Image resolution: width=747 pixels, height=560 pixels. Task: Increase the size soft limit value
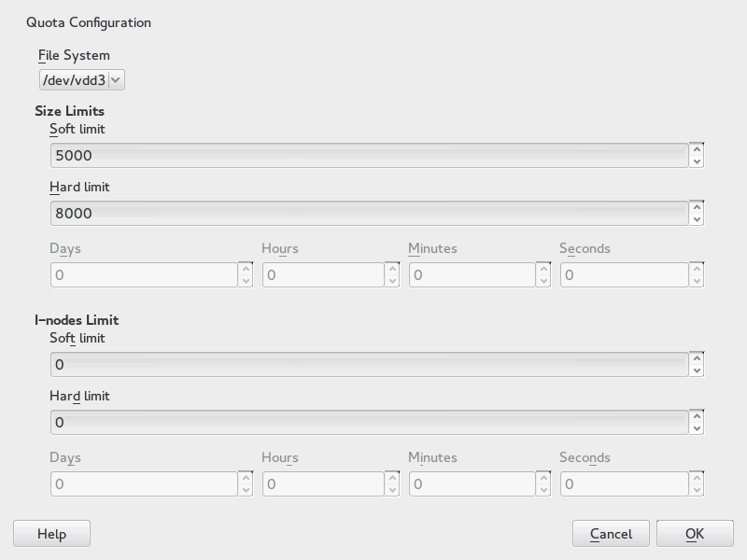pyautogui.click(x=696, y=148)
